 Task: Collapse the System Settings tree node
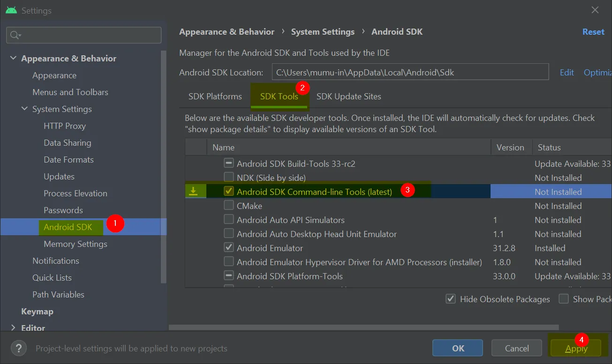click(x=24, y=109)
